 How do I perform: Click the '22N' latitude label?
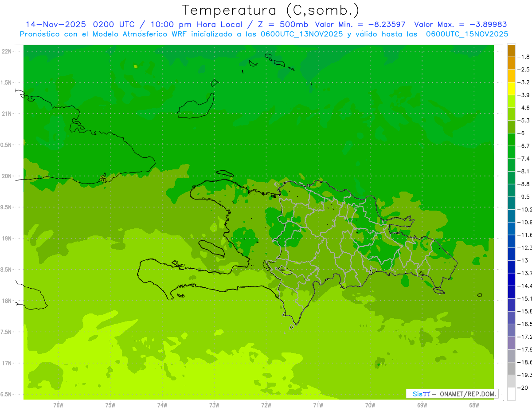[x=8, y=51]
